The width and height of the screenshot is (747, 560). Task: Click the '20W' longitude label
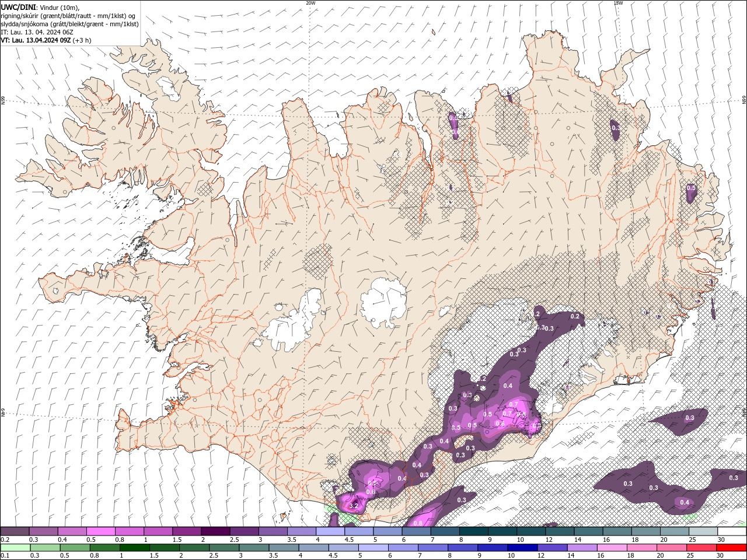click(310, 3)
